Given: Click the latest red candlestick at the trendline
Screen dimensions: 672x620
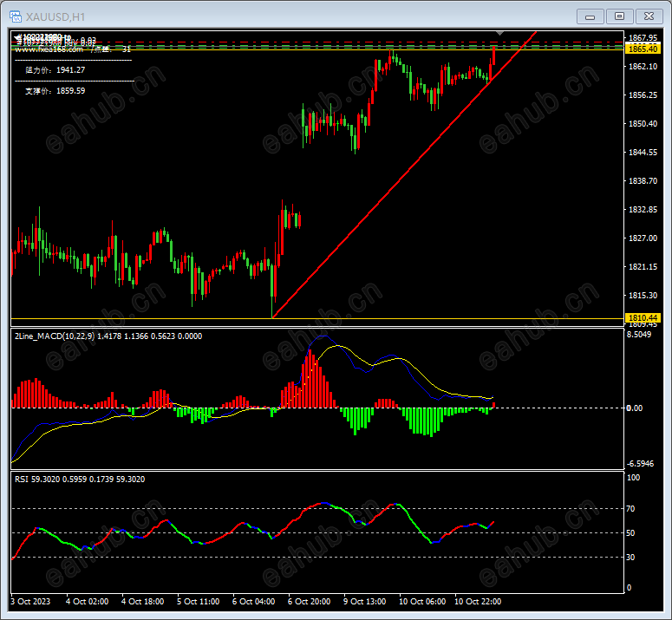Looking at the screenshot, I should [x=494, y=55].
